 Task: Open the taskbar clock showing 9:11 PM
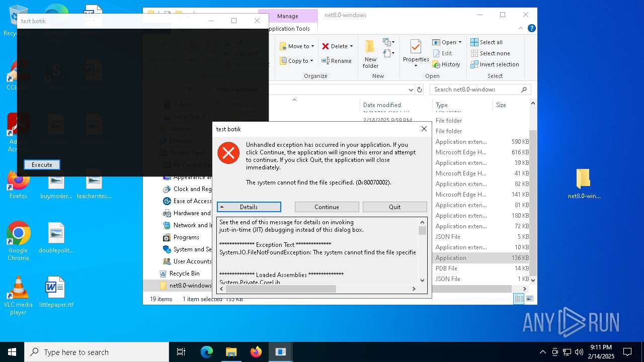pyautogui.click(x=601, y=352)
